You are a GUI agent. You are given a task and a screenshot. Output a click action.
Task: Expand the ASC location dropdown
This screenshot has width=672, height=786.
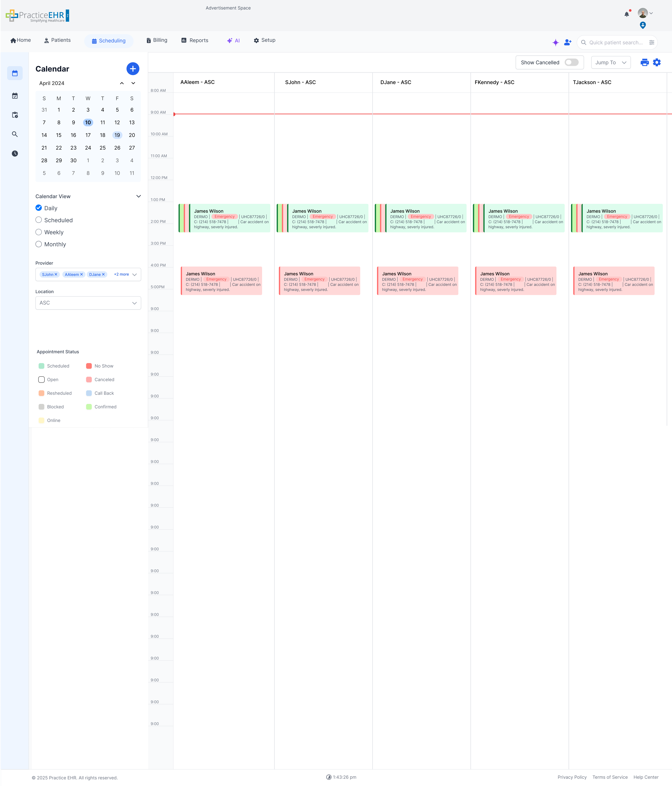point(88,303)
